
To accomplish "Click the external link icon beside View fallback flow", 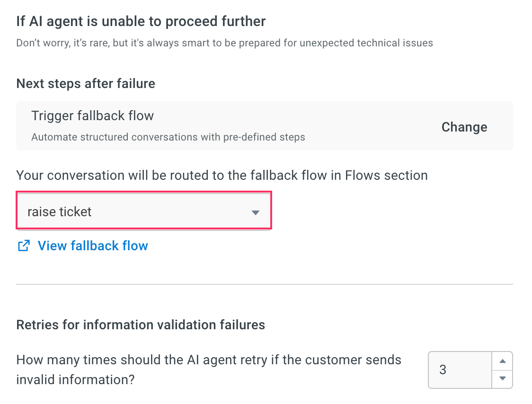I will pyautogui.click(x=24, y=246).
